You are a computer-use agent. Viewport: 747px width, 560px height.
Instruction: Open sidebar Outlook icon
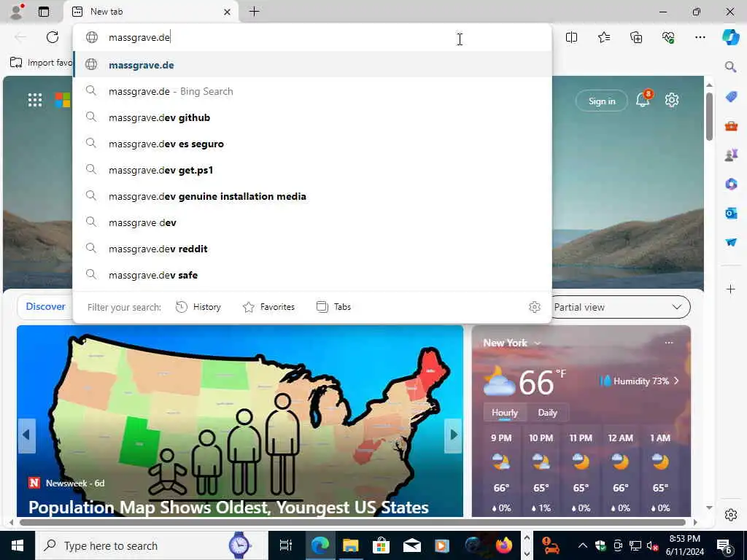tap(731, 213)
